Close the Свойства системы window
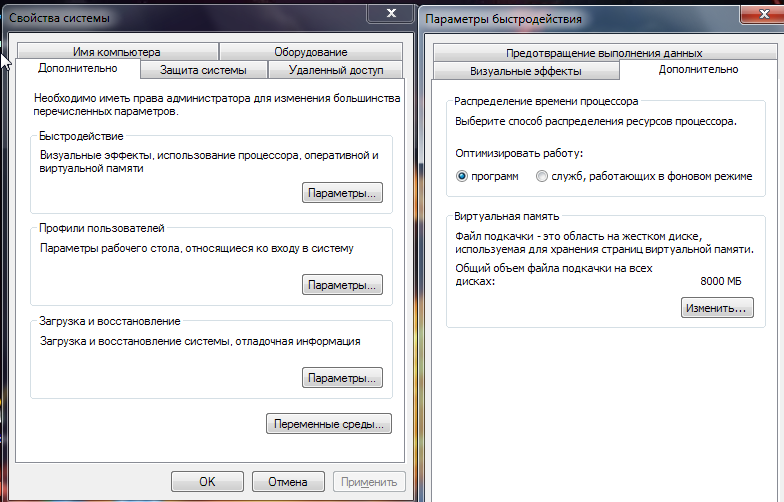This screenshot has width=784, height=502. point(392,13)
